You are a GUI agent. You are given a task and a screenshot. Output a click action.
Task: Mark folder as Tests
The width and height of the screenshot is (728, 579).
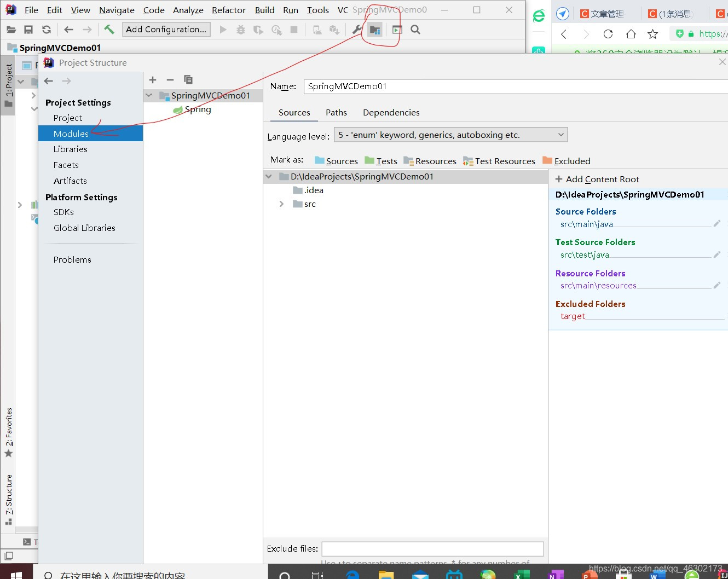coord(381,161)
